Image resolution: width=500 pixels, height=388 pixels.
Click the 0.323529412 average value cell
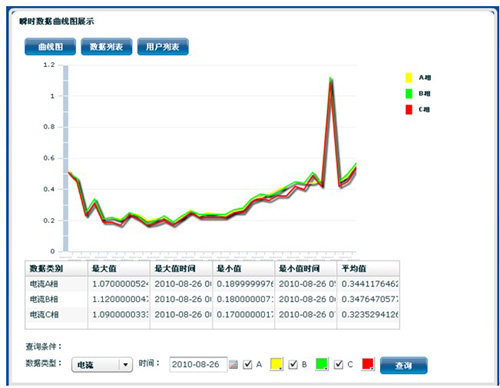[368, 315]
